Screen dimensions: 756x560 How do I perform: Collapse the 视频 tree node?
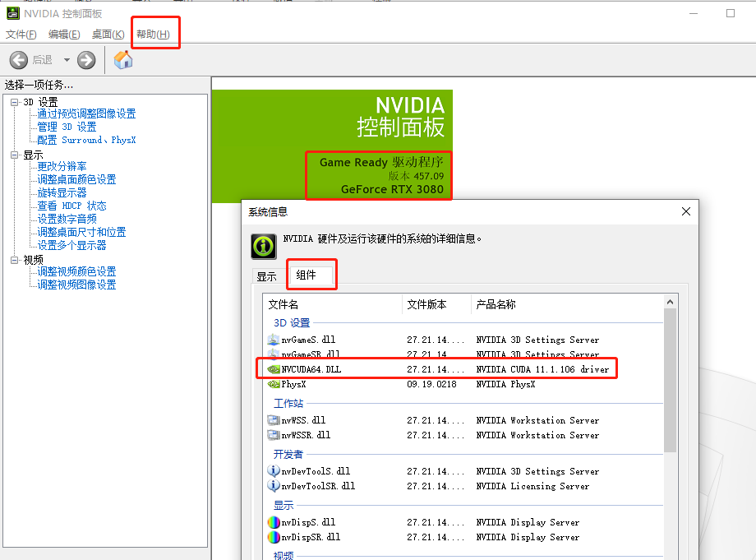[x=15, y=260]
